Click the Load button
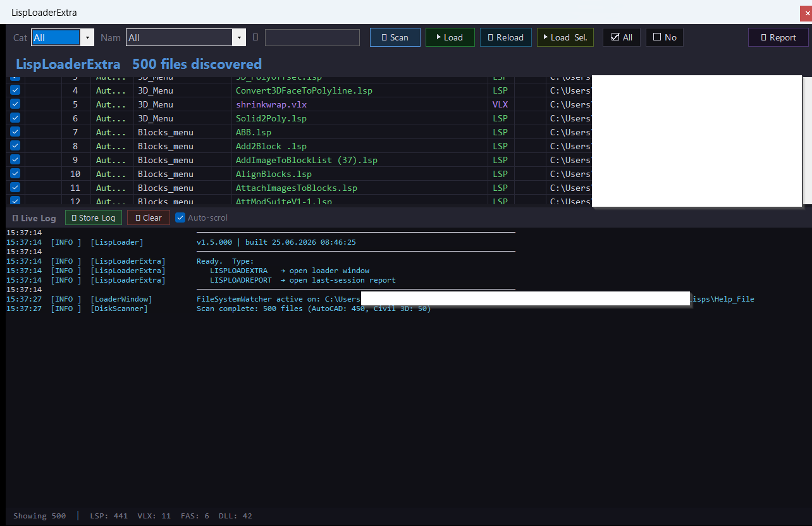Screen dimensions: 812x526 [450, 38]
